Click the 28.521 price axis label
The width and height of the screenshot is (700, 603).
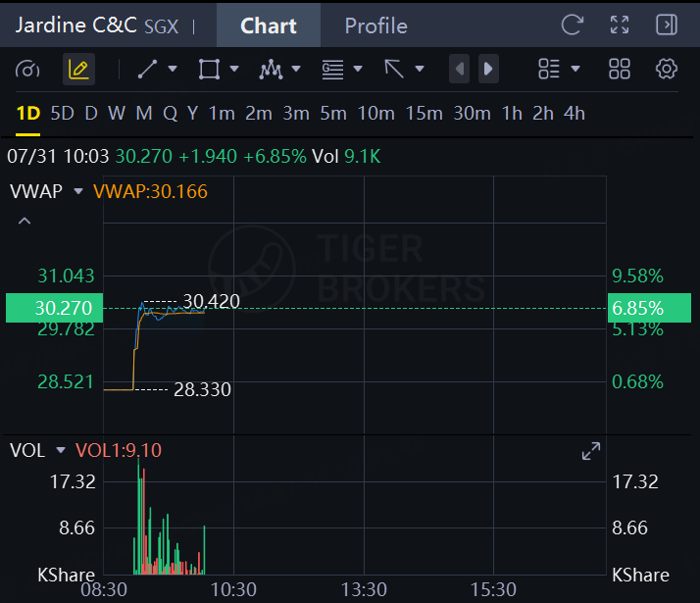[66, 381]
